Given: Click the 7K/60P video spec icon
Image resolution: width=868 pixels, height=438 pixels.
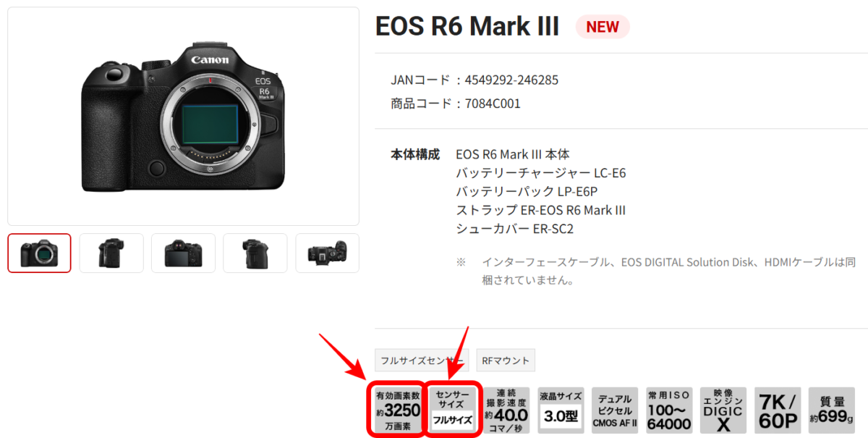Looking at the screenshot, I should [x=778, y=410].
